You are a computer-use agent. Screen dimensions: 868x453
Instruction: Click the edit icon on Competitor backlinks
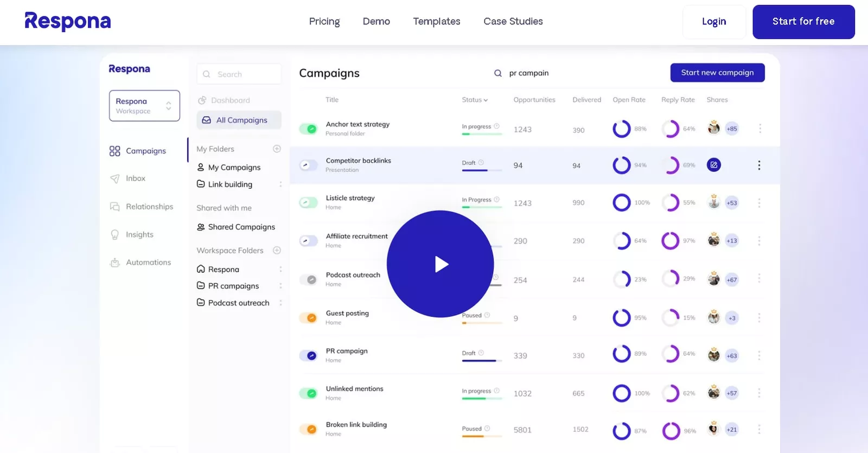[714, 165]
